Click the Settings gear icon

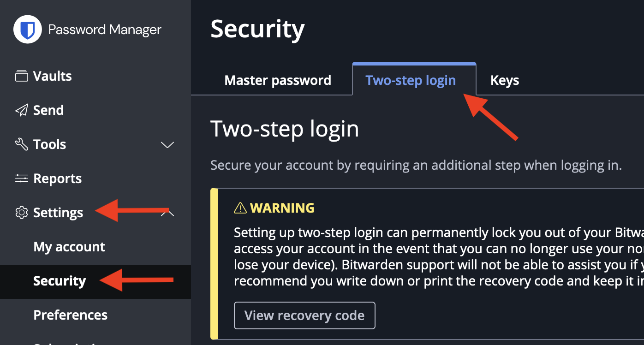coord(21,212)
